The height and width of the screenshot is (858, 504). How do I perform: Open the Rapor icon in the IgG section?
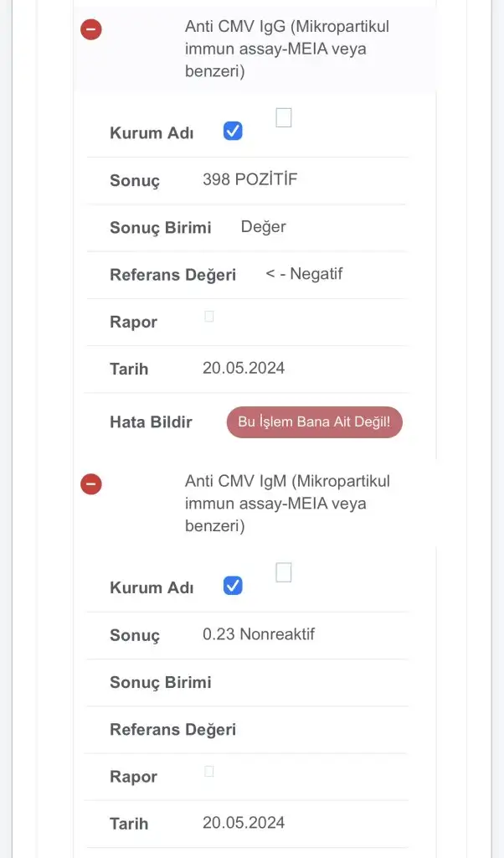tap(209, 317)
